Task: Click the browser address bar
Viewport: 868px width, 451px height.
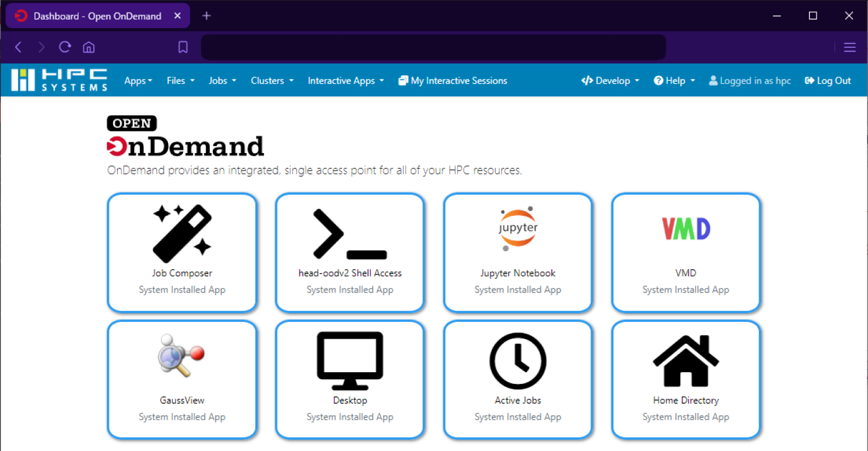Action: [433, 47]
